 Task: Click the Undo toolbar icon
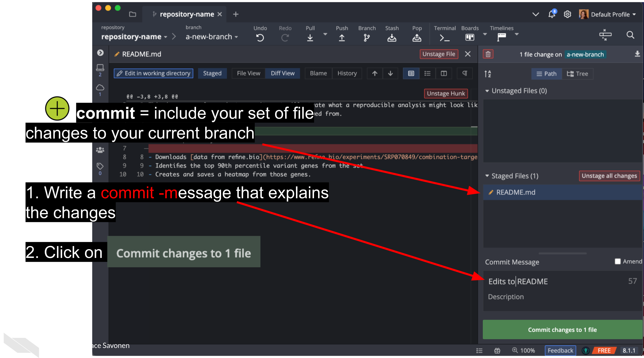[260, 38]
